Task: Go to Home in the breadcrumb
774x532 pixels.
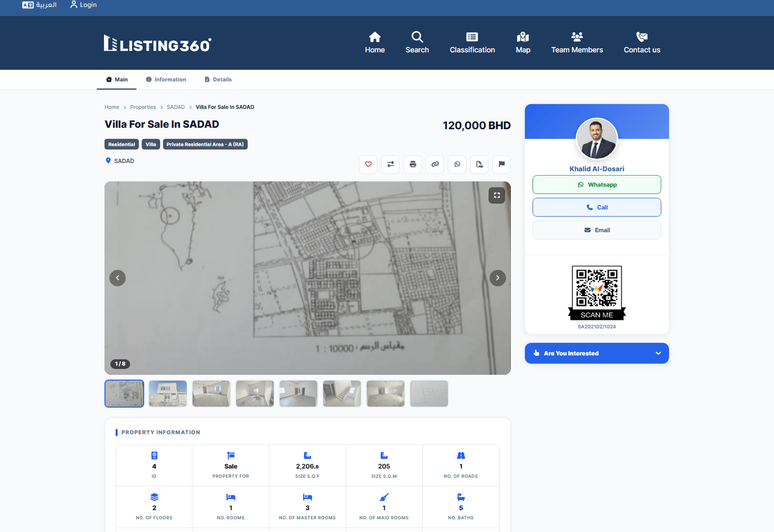Action: pos(112,107)
